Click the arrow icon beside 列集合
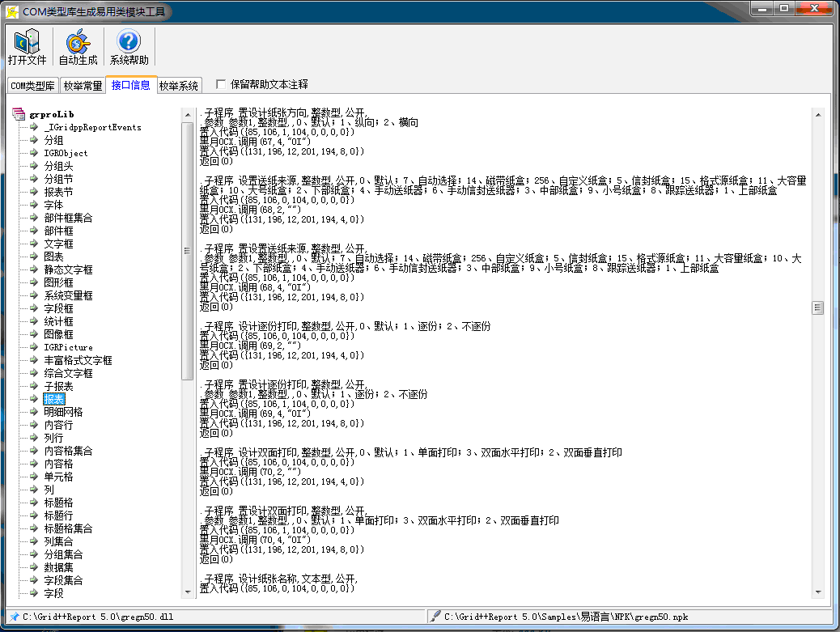Viewport: 840px width, 632px height. 34,541
